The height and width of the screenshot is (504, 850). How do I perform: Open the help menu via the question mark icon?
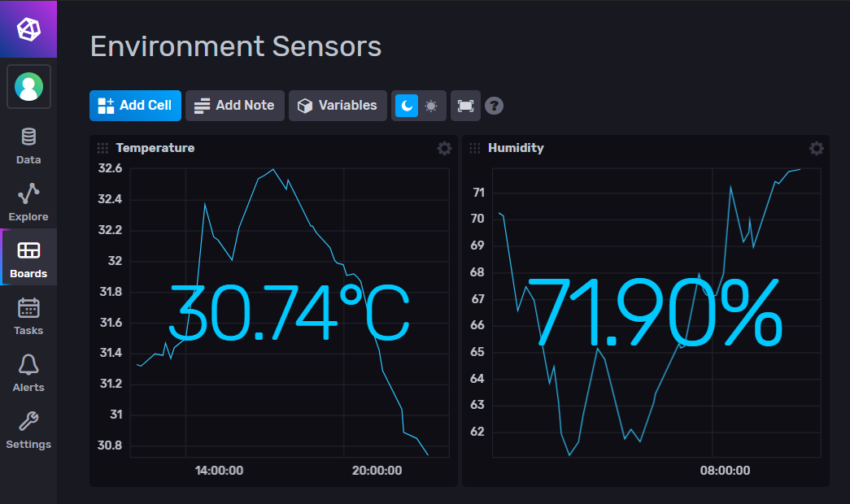coord(494,106)
